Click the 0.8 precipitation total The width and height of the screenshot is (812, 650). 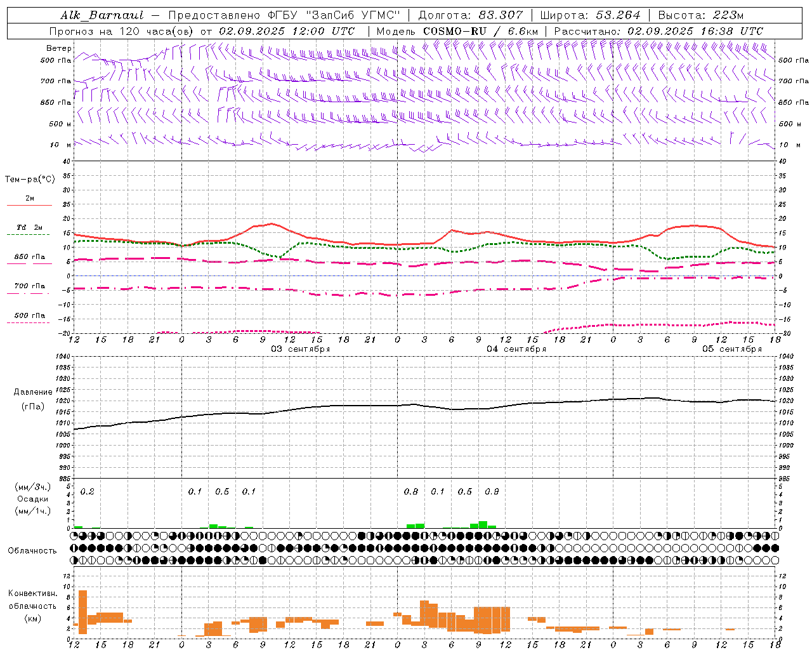click(x=411, y=491)
